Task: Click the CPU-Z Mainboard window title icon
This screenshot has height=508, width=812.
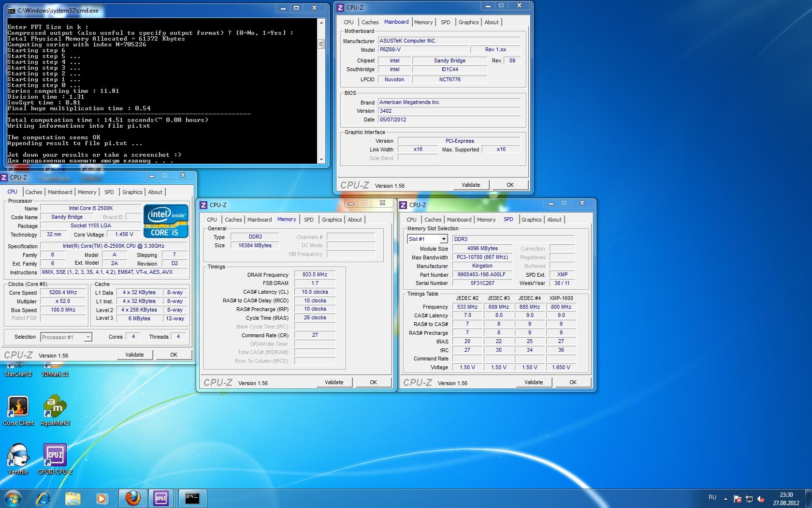Action: click(340, 7)
